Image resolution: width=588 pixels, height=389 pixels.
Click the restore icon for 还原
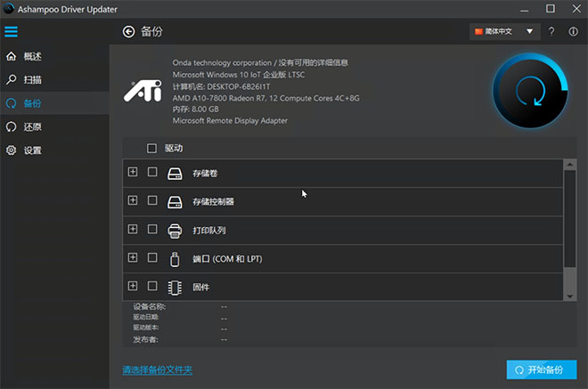[12, 126]
